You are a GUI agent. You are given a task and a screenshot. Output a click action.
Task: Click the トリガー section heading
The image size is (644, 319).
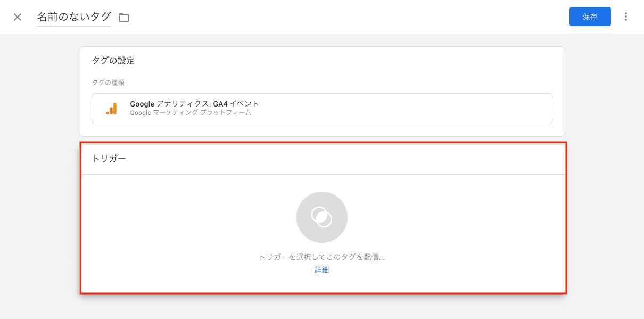[x=109, y=159]
